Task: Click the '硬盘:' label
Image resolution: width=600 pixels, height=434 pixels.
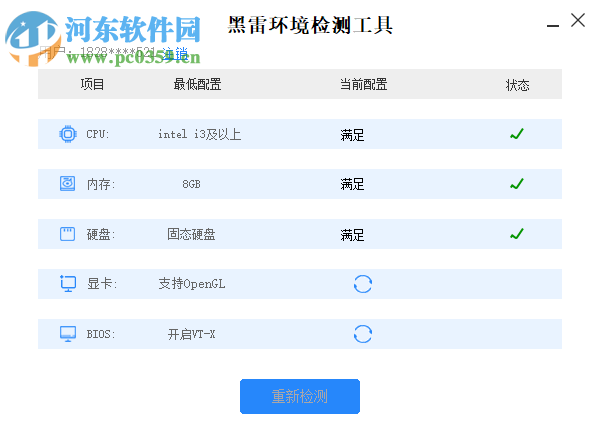Action: [101, 234]
